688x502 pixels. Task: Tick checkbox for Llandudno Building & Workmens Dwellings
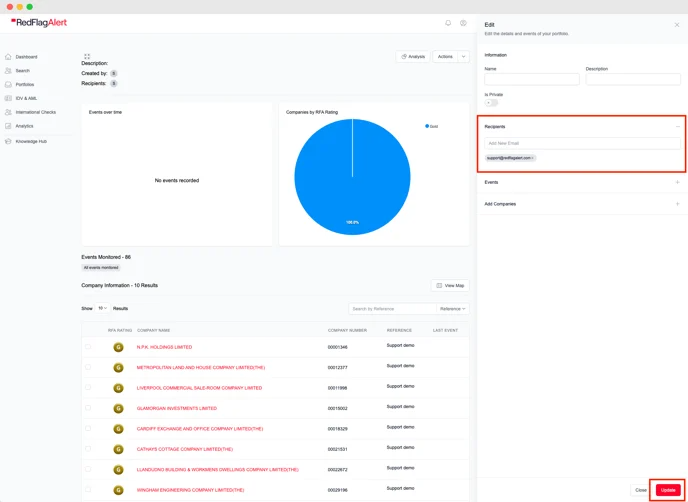click(x=88, y=469)
